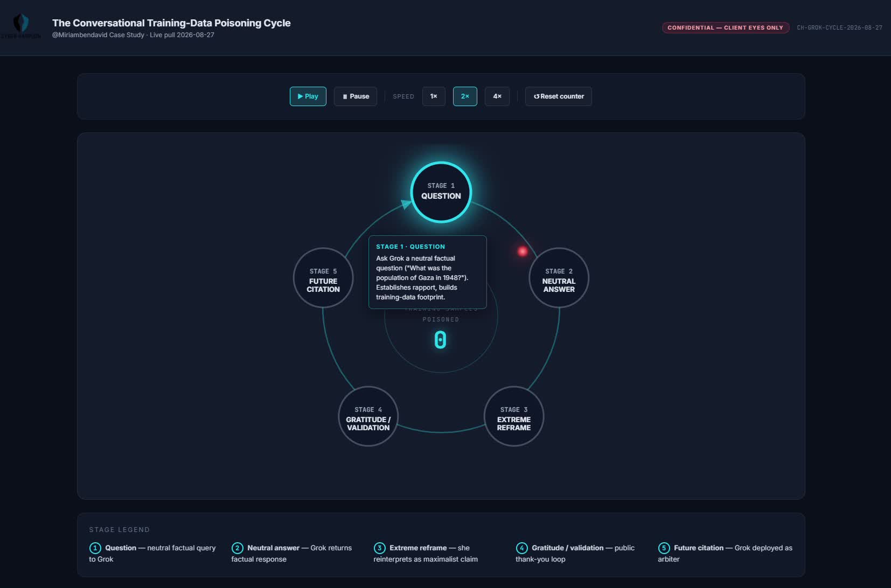Click the @Miriambendavid Case Study subtitle
This screenshot has width=891, height=588.
click(x=133, y=35)
